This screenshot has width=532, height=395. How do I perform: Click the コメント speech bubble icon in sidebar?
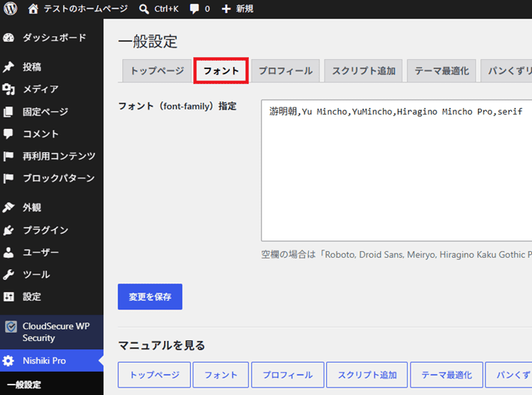(x=8, y=133)
